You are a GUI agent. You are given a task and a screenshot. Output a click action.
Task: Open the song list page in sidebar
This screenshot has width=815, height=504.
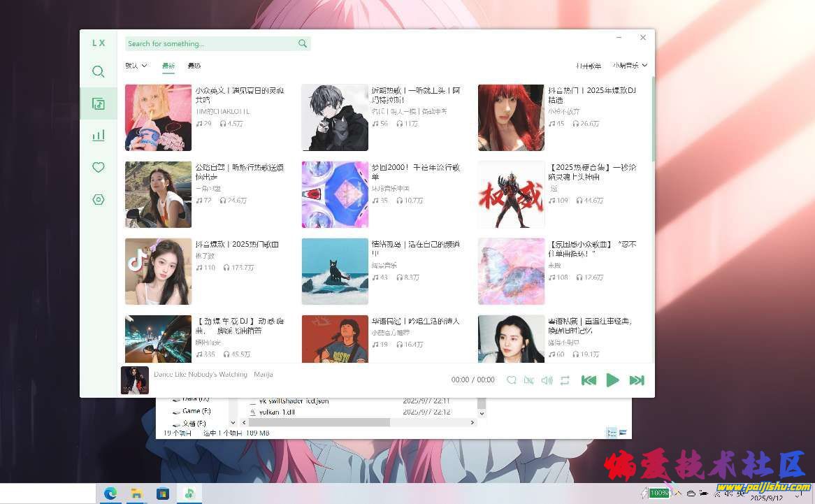pyautogui.click(x=99, y=104)
